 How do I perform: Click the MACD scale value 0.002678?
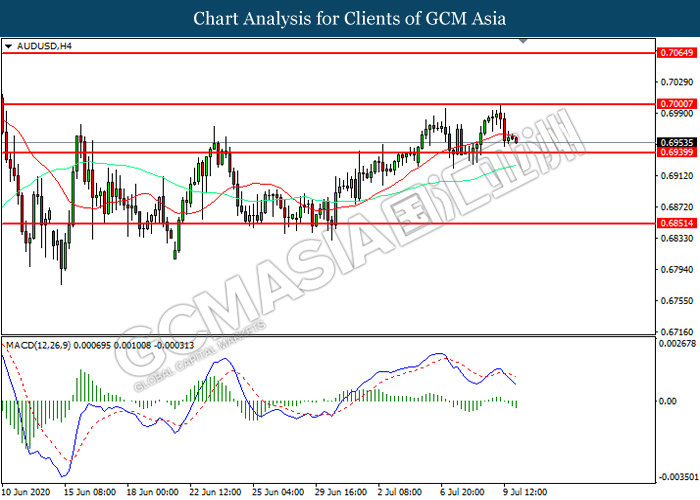pos(678,344)
